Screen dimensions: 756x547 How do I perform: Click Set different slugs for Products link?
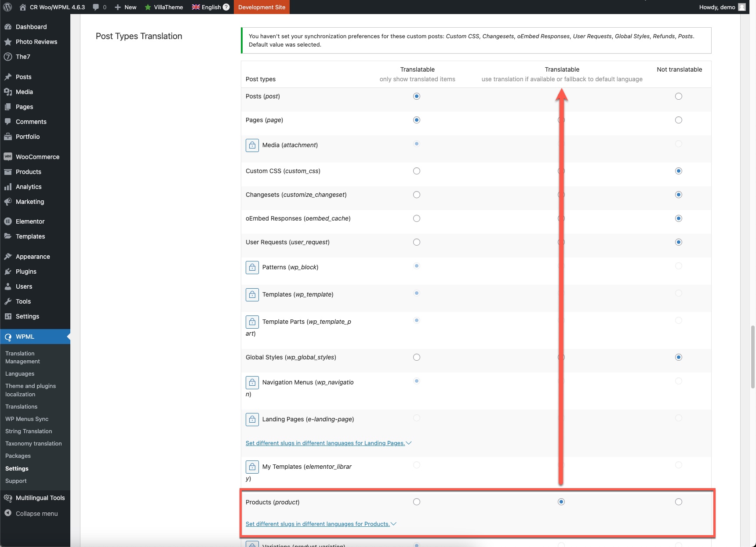click(x=318, y=524)
